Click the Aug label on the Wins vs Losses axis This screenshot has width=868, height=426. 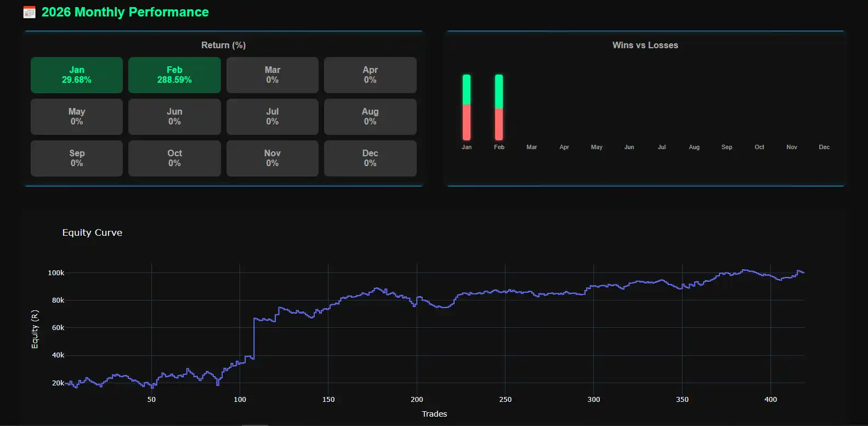click(694, 147)
